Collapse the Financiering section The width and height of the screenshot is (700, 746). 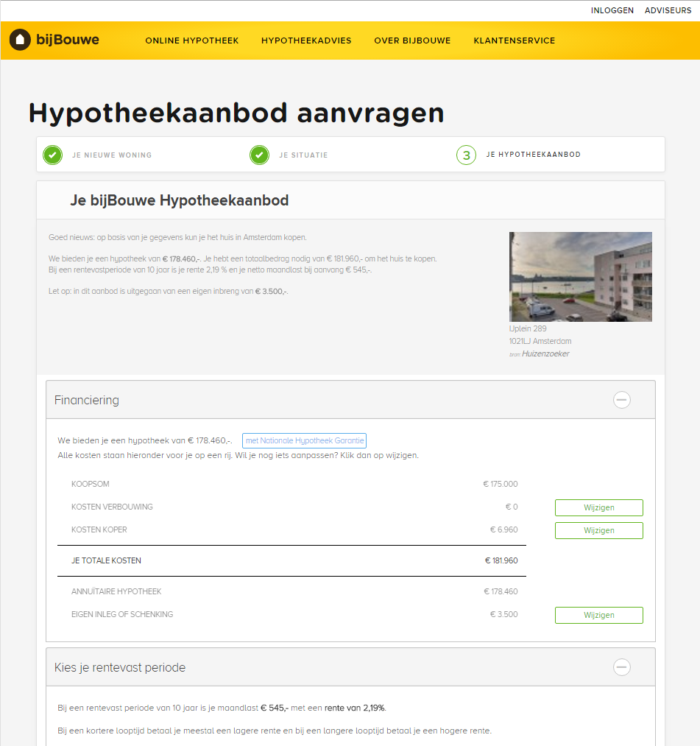click(622, 400)
